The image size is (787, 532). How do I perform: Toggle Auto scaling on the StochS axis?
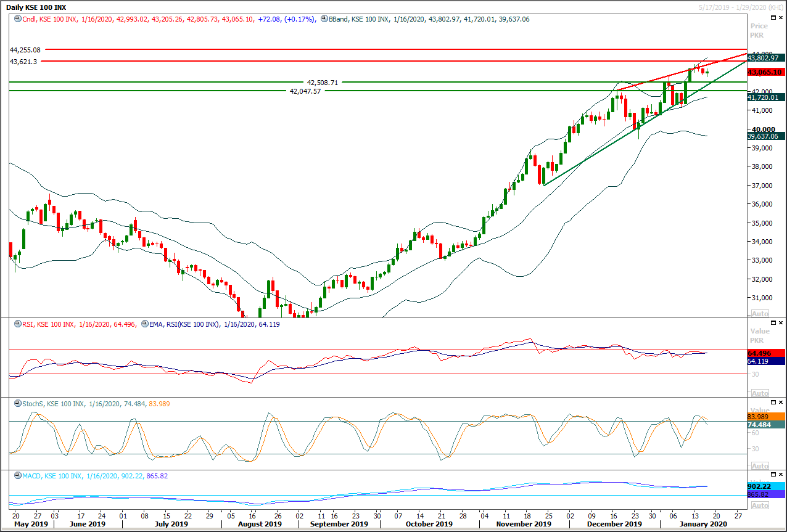pos(759,467)
